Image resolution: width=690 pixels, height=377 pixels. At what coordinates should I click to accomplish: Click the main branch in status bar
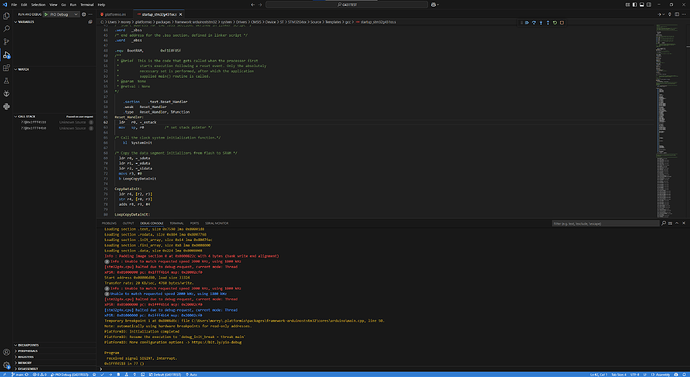click(x=18, y=374)
